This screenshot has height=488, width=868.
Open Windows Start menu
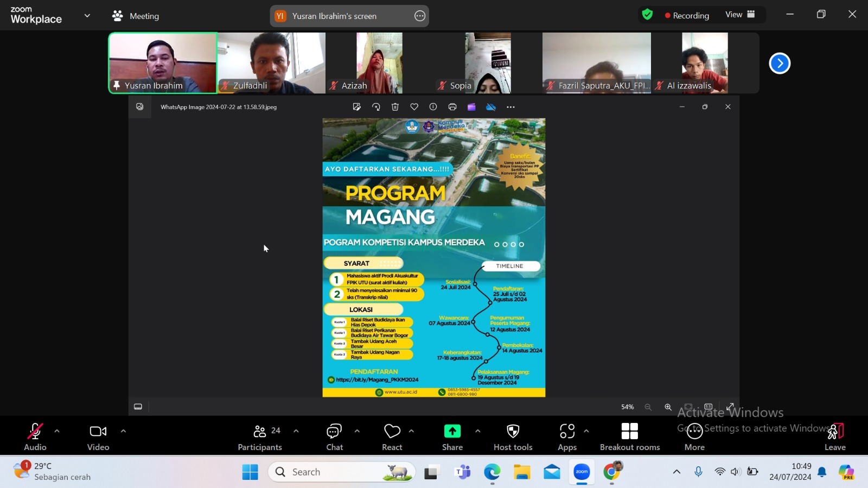tap(250, 472)
